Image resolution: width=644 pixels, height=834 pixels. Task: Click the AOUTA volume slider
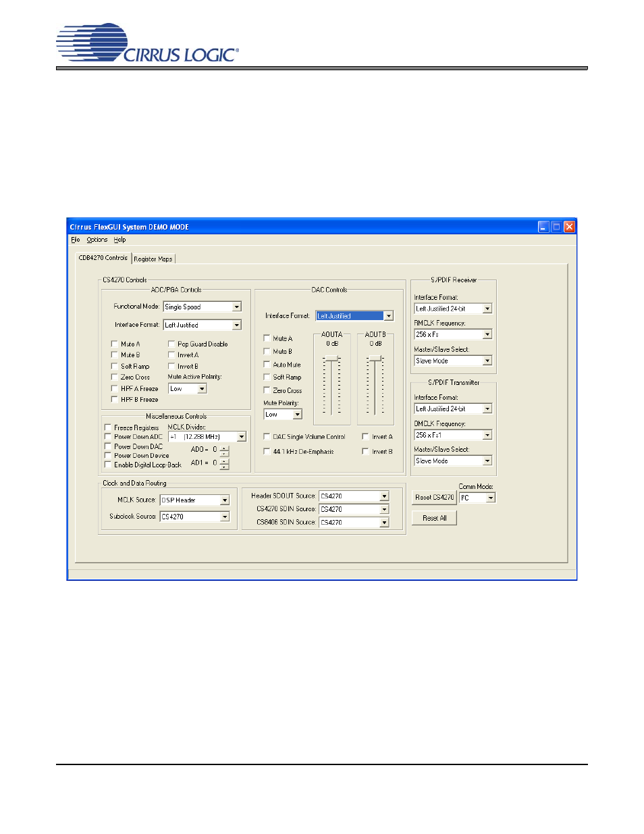tap(331, 359)
